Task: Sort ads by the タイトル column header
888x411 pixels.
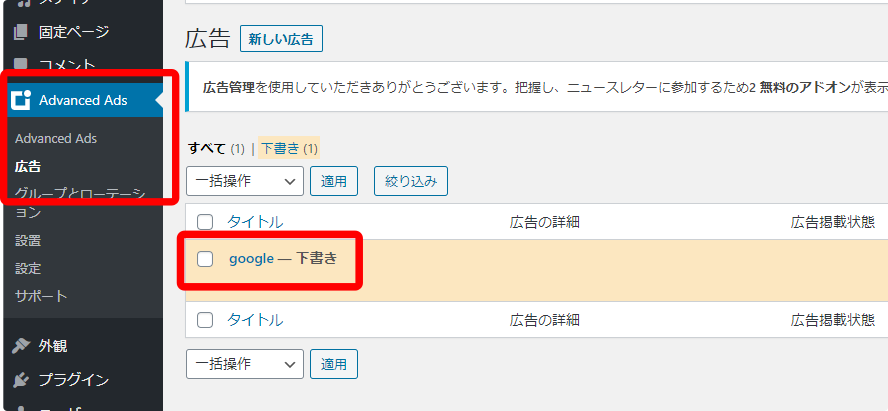Action: 255,222
